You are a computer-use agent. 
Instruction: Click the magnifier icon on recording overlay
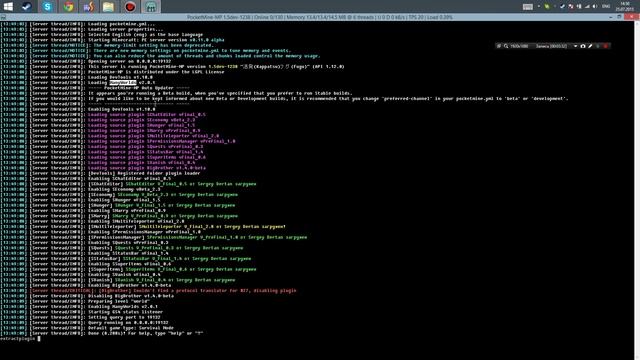(506, 46)
